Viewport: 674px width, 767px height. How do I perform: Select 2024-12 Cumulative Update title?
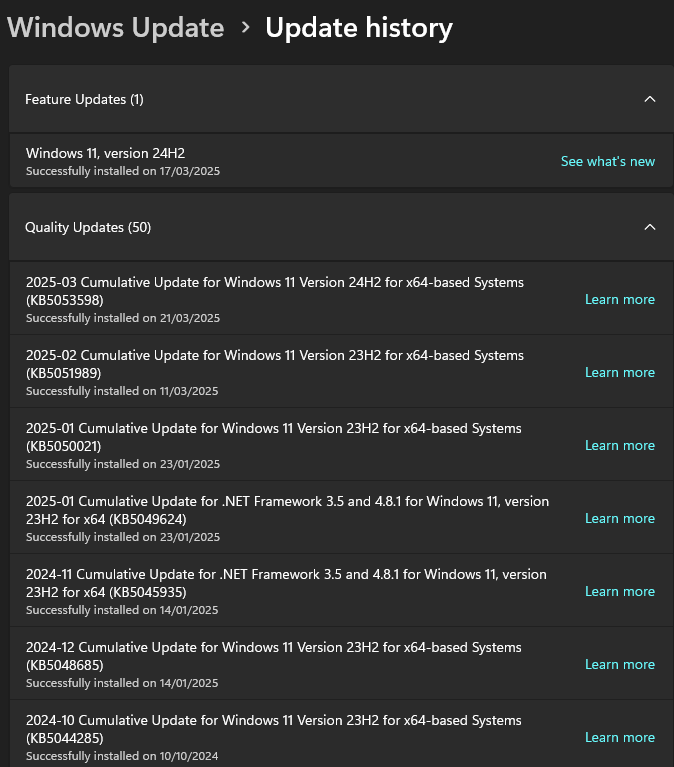[x=274, y=656]
